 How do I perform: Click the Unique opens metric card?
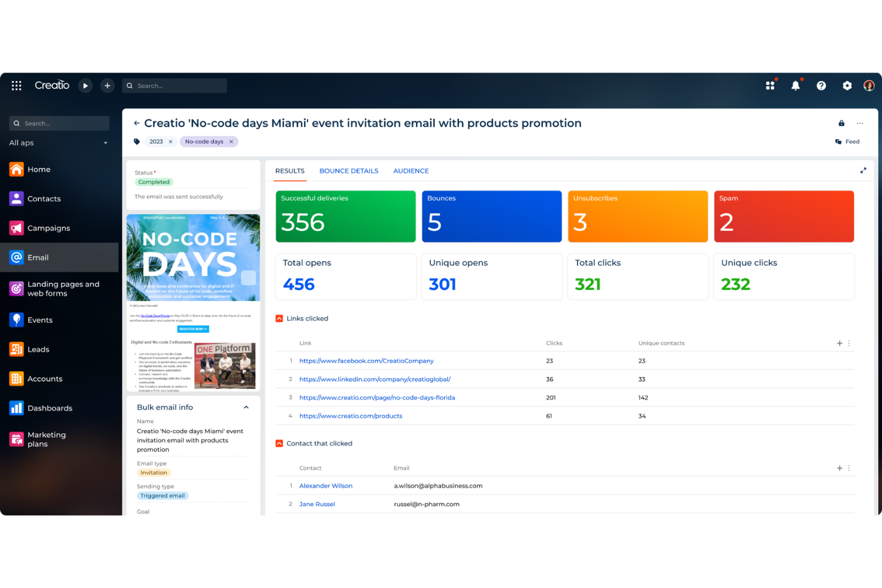coord(492,276)
